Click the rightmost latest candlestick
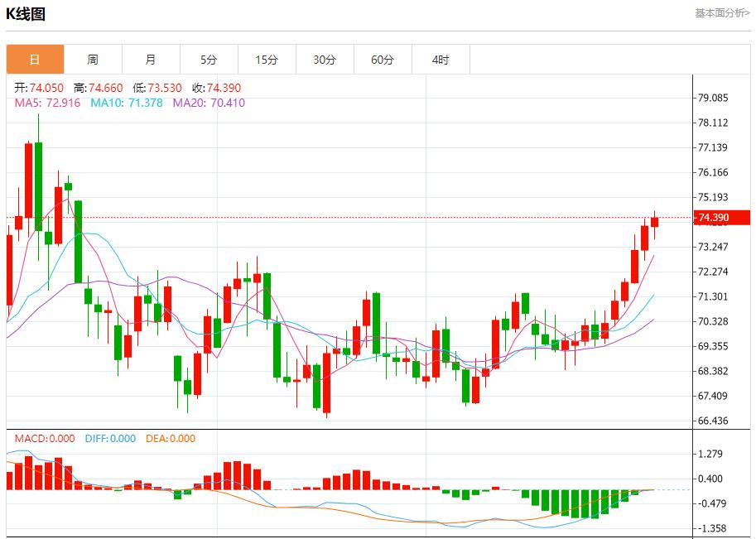This screenshot has height=539, width=756. click(654, 221)
